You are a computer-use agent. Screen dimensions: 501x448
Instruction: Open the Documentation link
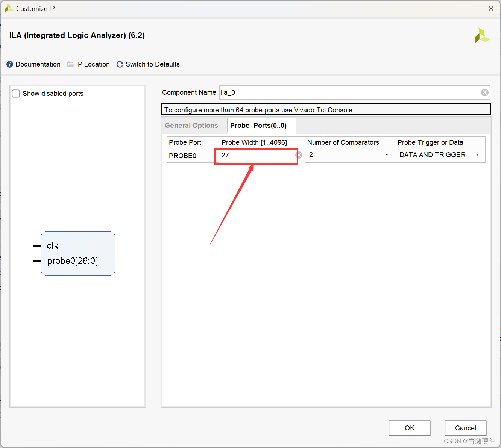pos(38,64)
